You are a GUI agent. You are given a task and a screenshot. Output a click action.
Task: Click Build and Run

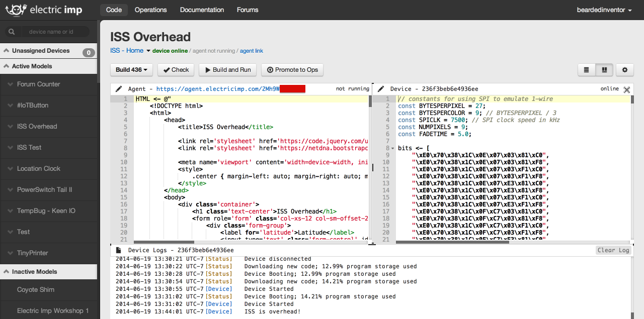click(x=228, y=70)
